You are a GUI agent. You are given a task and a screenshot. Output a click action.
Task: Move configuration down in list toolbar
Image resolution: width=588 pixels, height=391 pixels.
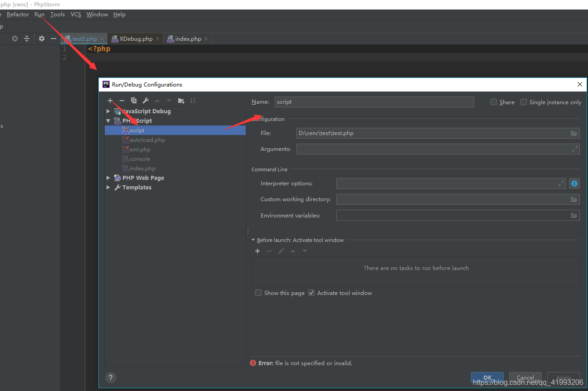tap(169, 101)
